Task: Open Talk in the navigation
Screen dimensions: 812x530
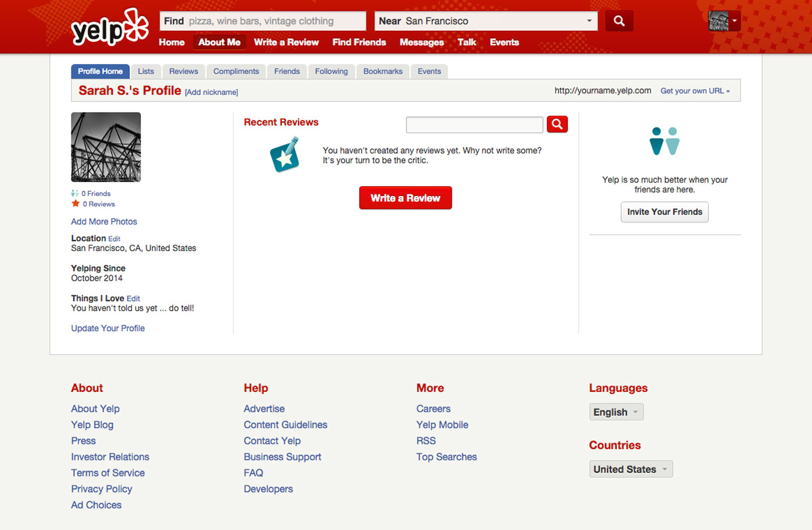Action: pos(466,42)
